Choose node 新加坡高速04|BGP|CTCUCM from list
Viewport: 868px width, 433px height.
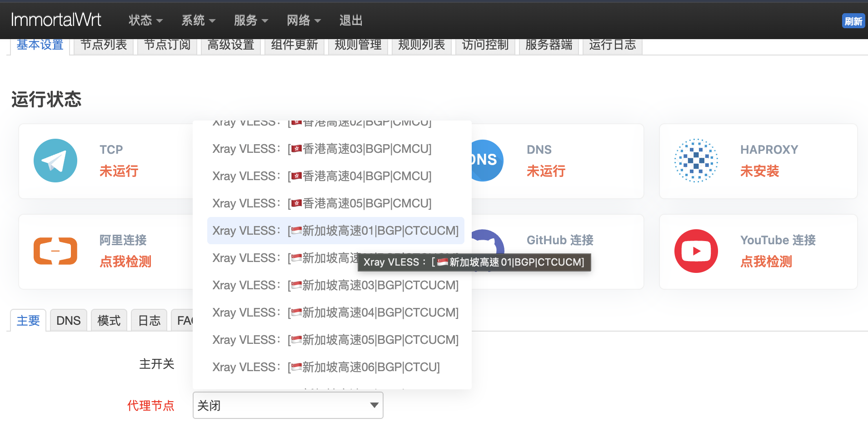pyautogui.click(x=335, y=312)
